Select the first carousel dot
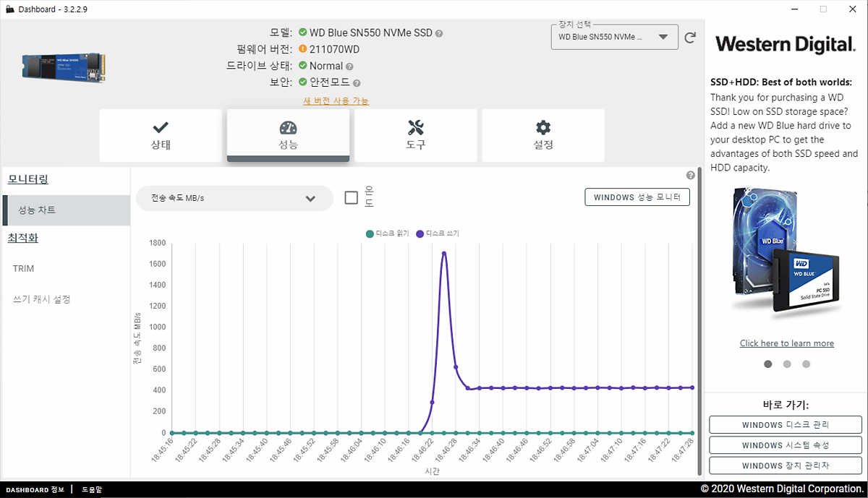The image size is (868, 498). [767, 364]
